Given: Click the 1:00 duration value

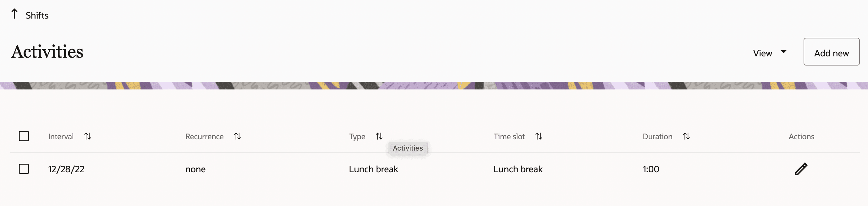Looking at the screenshot, I should 650,169.
